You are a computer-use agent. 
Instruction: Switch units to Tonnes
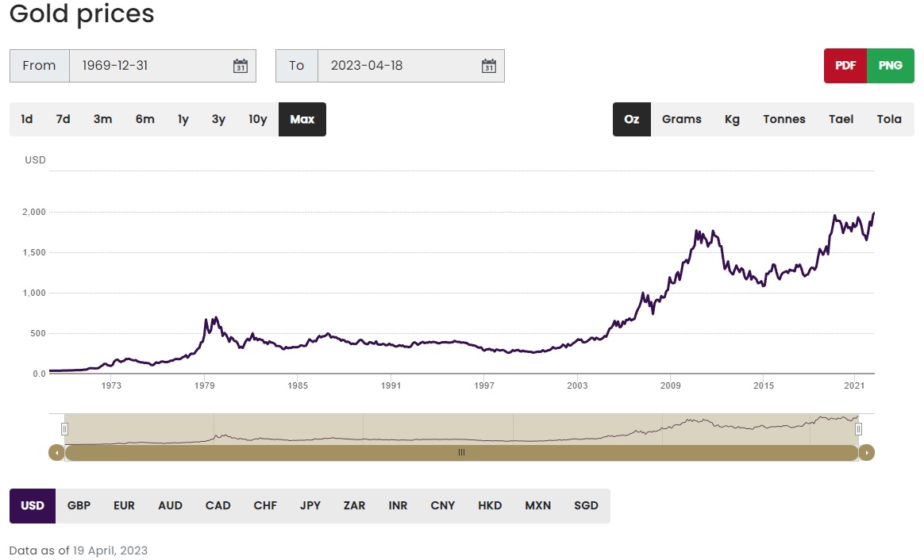(783, 119)
